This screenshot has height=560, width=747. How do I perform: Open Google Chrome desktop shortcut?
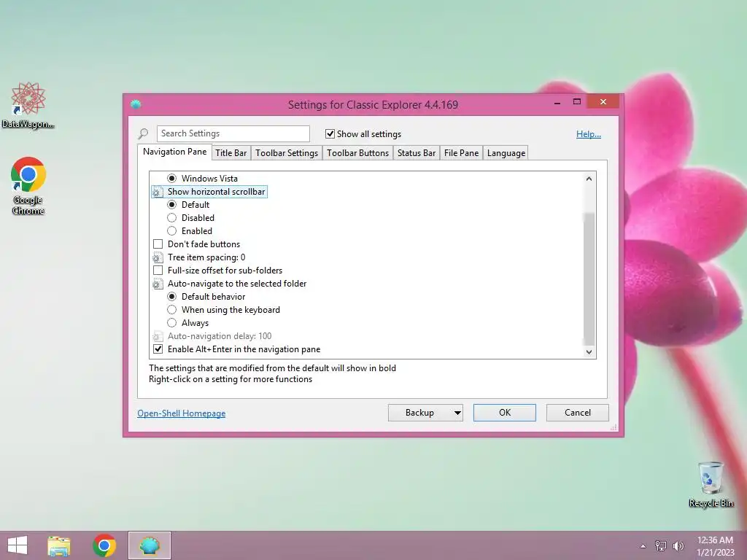point(28,186)
